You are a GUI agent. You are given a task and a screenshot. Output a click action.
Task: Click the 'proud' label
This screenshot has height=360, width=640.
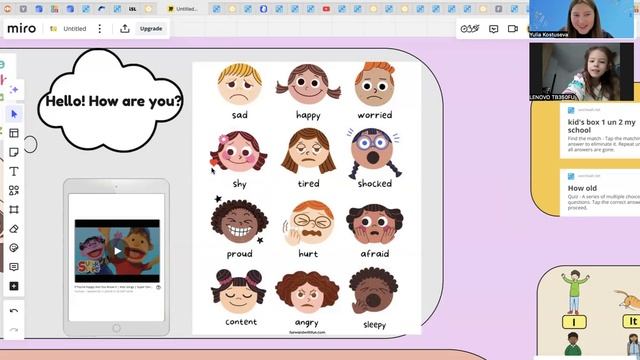tap(240, 254)
